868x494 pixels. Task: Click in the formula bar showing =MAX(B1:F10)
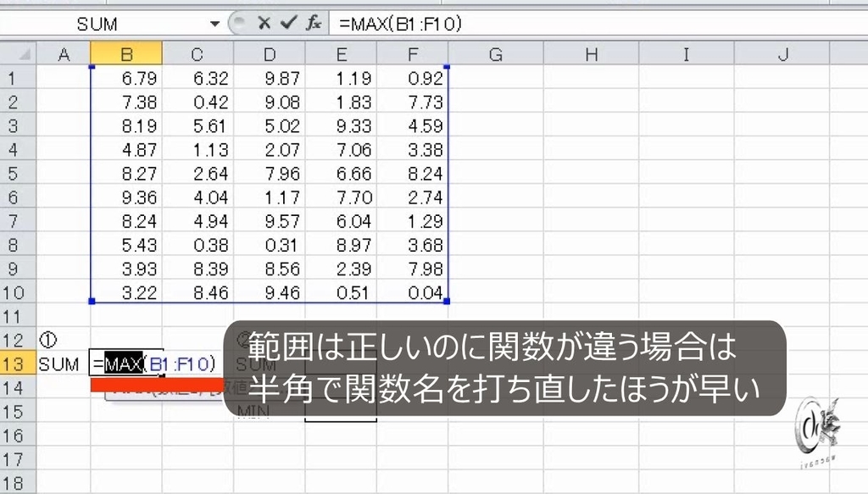[x=598, y=24]
